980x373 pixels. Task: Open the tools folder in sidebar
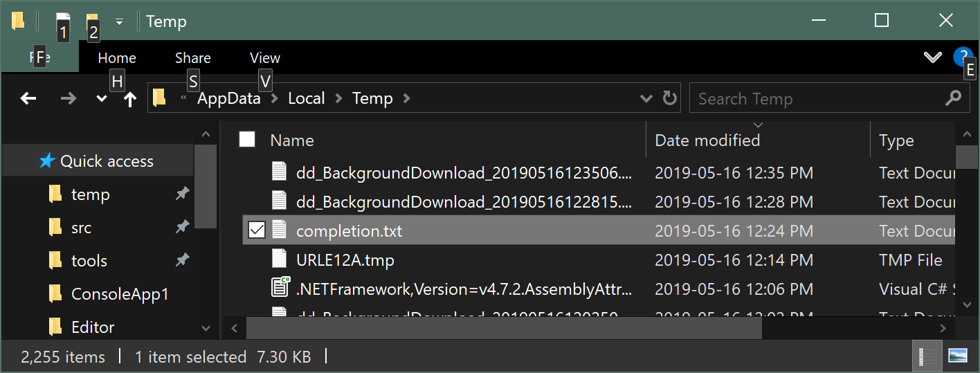pyautogui.click(x=89, y=261)
